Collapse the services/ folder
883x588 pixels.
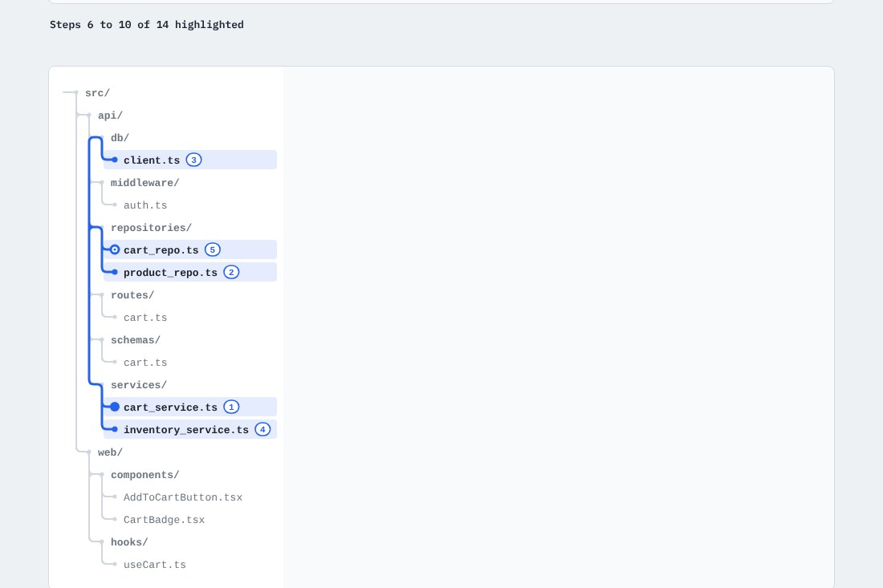[139, 385]
